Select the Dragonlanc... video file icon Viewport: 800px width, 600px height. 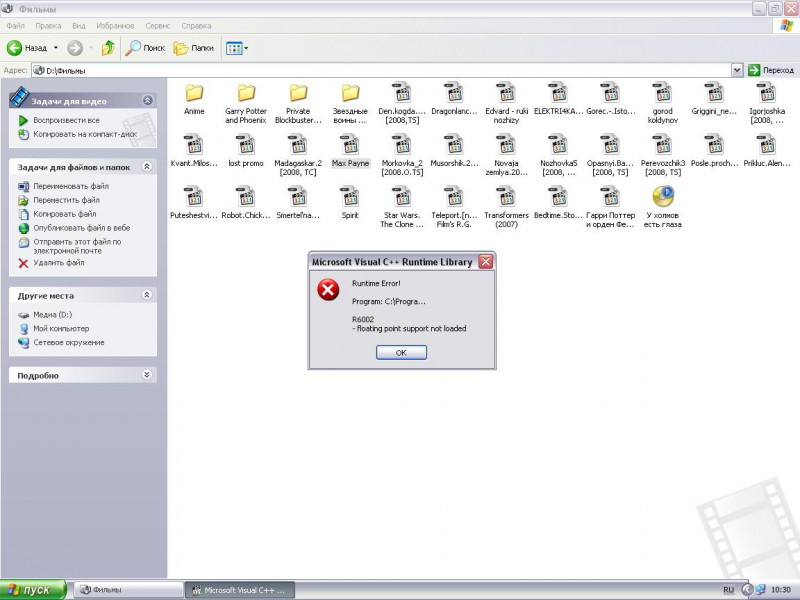pos(454,92)
